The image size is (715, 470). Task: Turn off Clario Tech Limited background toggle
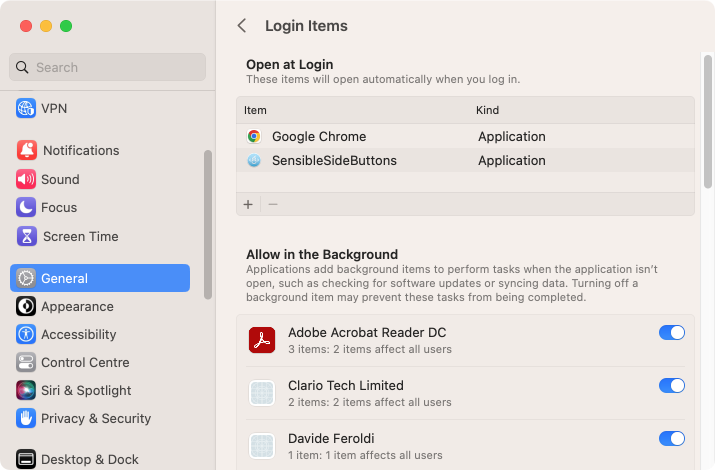672,386
